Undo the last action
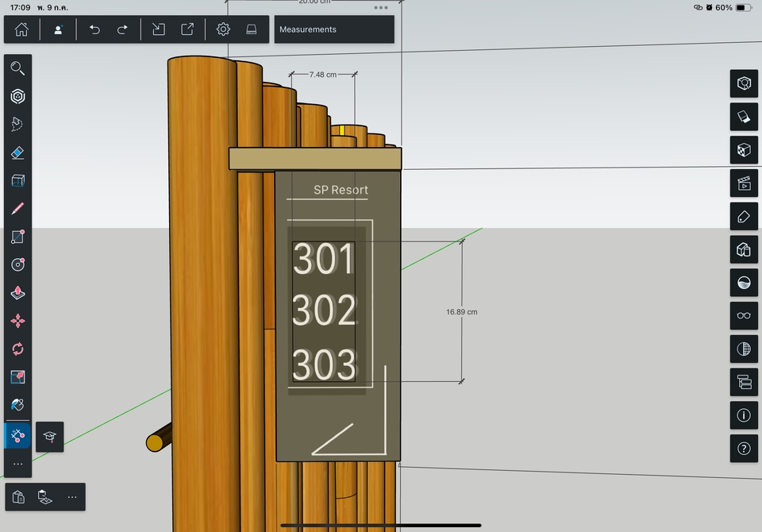 [94, 29]
